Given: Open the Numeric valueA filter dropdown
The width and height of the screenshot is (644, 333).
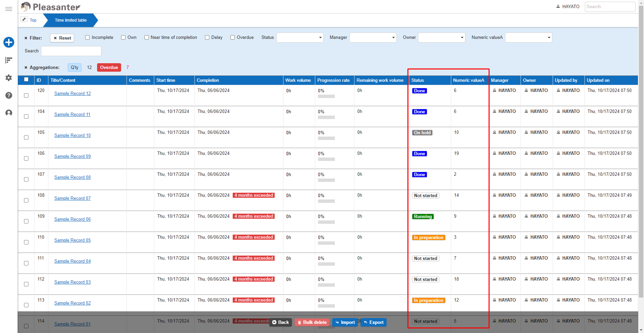Looking at the screenshot, I should (x=529, y=38).
